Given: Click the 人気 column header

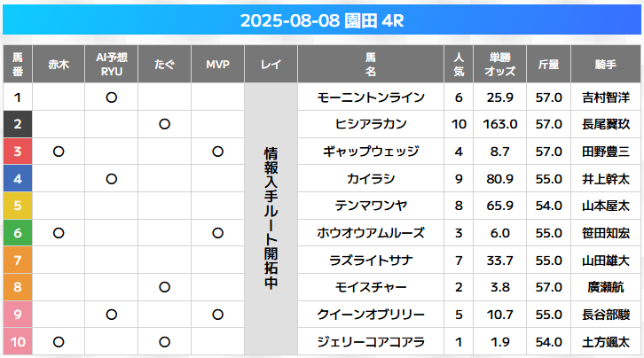Looking at the screenshot, I should [x=459, y=64].
